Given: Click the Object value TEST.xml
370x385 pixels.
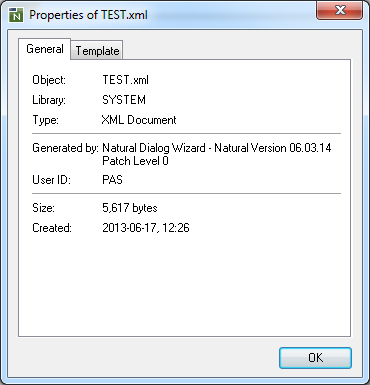Looking at the screenshot, I should coord(125,80).
